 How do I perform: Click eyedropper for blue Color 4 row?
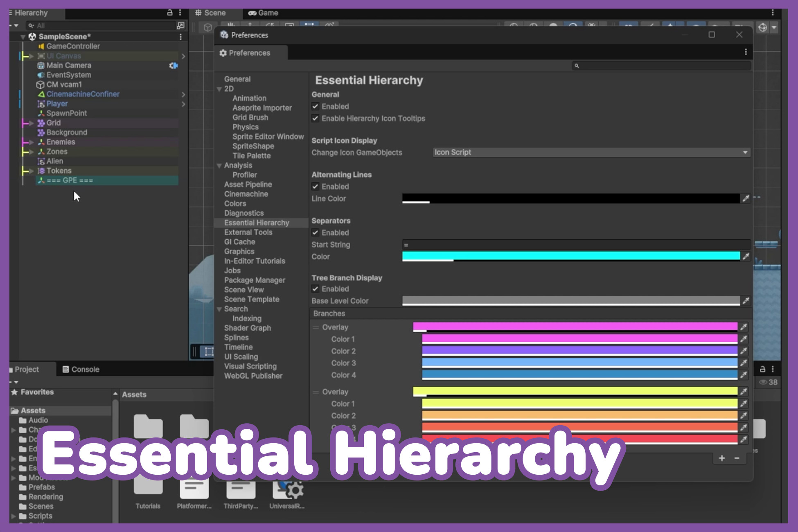coord(744,374)
